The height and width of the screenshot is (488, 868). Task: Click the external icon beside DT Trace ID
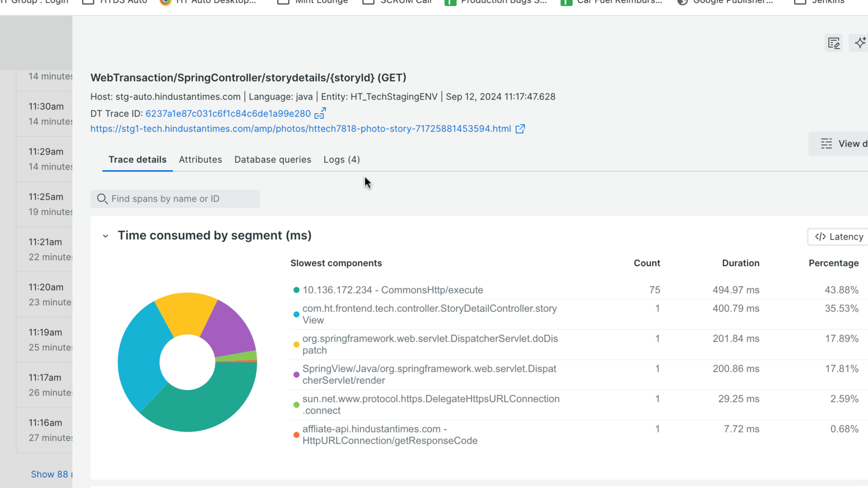click(320, 113)
